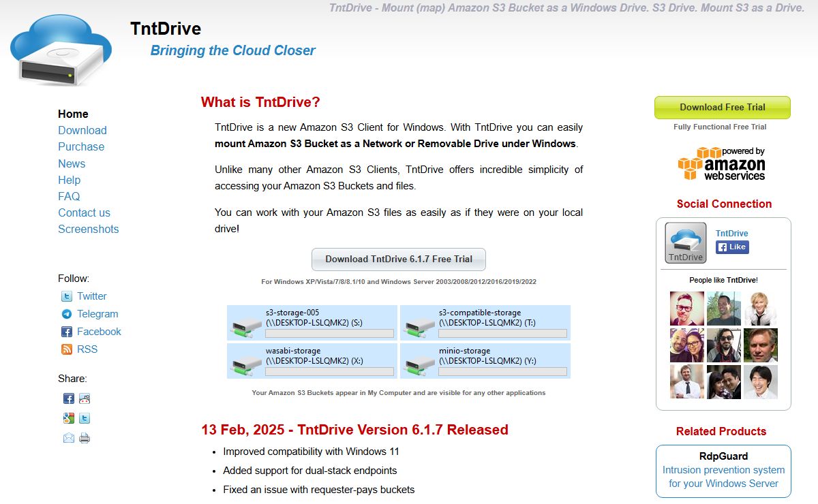Click 'Fixed an issue with requester-pays buckets' item
818x504 pixels.
(318, 490)
